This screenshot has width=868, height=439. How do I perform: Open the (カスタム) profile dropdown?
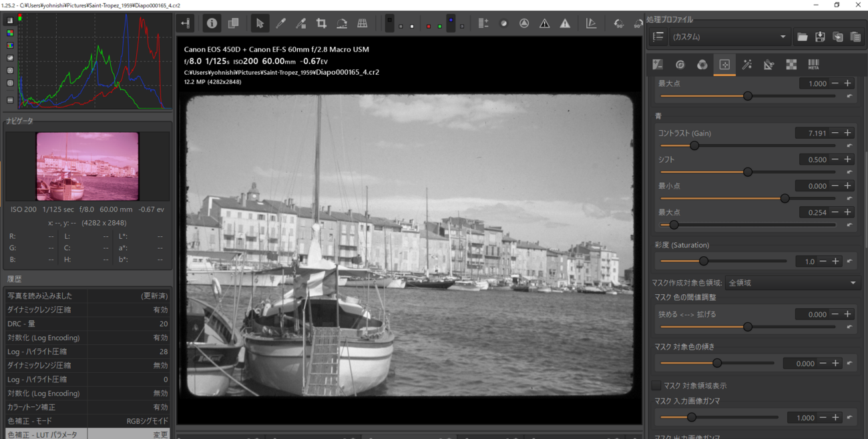[729, 37]
